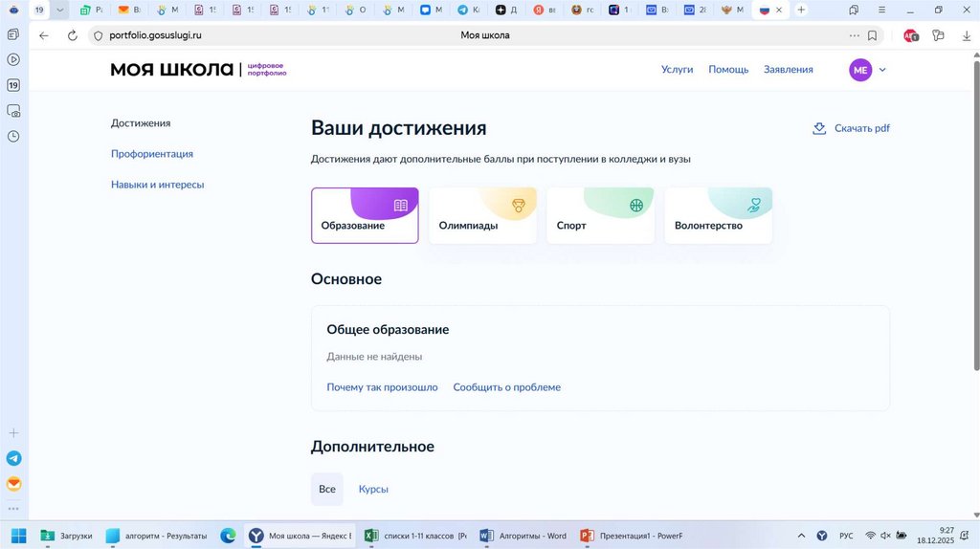Bookmark this page with bookmark icon
Screen dimensions: 980x549
(x=872, y=35)
